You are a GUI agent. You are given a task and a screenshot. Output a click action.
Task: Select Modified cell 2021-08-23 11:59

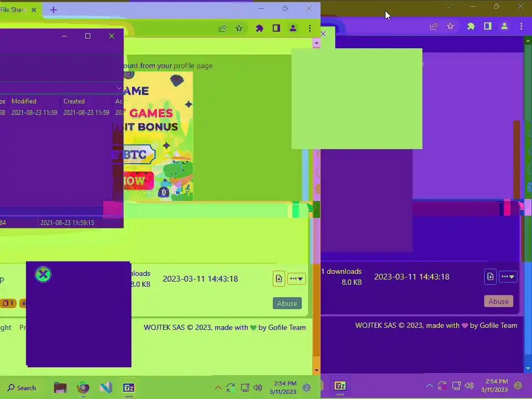34,113
